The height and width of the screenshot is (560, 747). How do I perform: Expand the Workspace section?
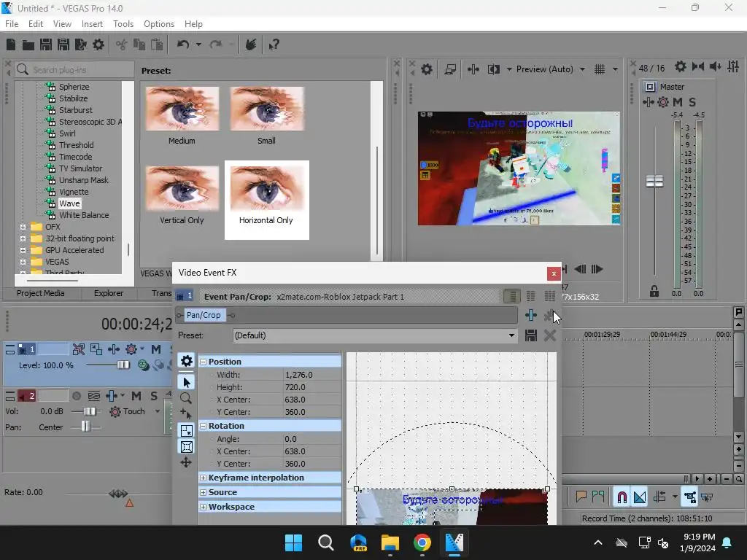[x=203, y=507]
